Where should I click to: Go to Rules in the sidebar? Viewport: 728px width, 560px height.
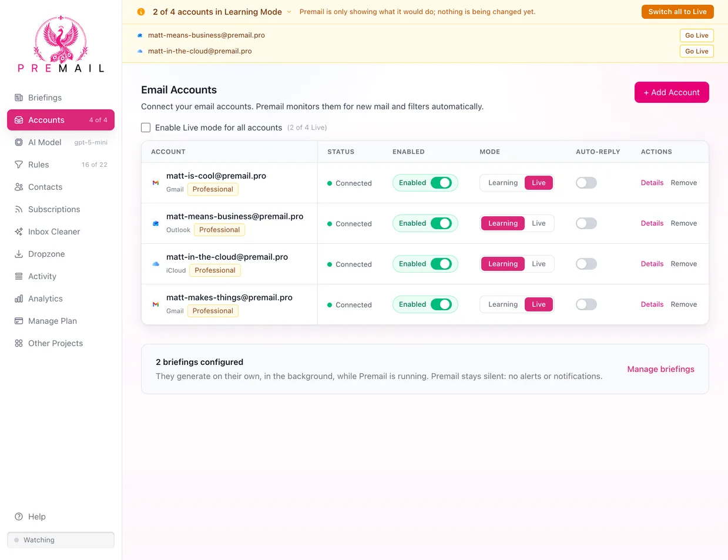pyautogui.click(x=61, y=165)
